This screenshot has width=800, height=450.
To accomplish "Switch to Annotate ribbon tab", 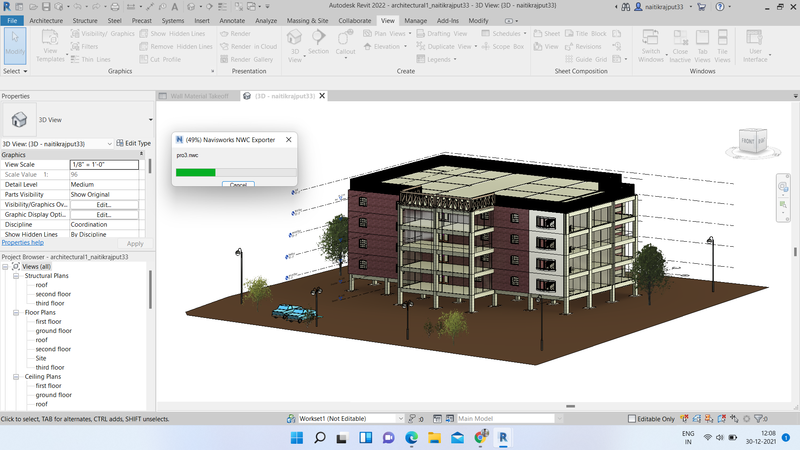I will point(232,20).
